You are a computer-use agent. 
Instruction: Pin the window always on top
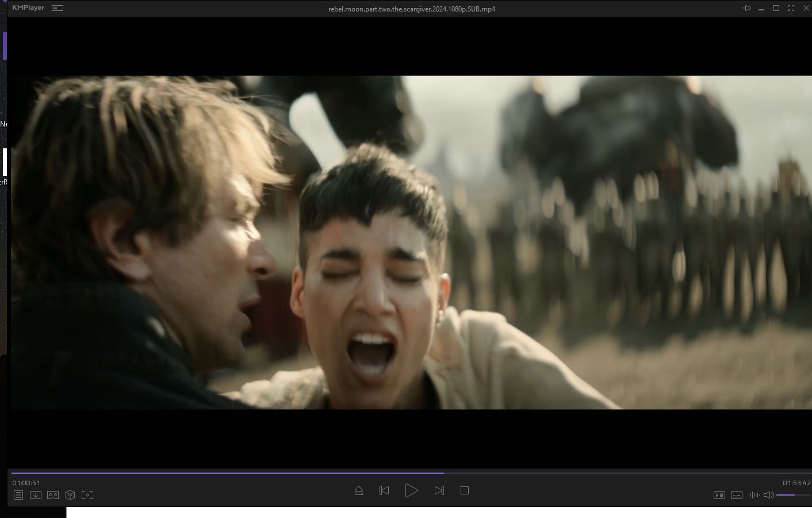tap(746, 8)
